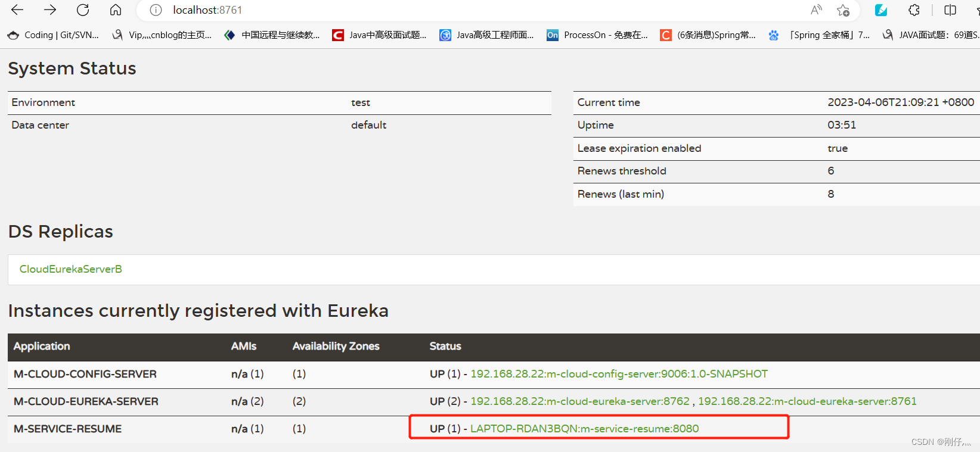Screen dimensions: 980x452
Task: Open the LAPTOP-RDAN3BQN:m-service-resume:8080 link
Action: coord(585,429)
